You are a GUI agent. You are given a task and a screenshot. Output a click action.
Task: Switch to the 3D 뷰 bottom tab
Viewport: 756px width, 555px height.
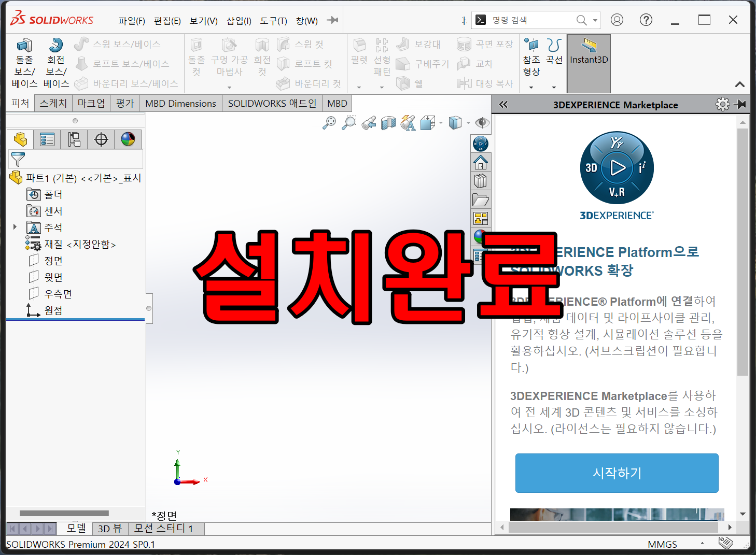click(110, 528)
